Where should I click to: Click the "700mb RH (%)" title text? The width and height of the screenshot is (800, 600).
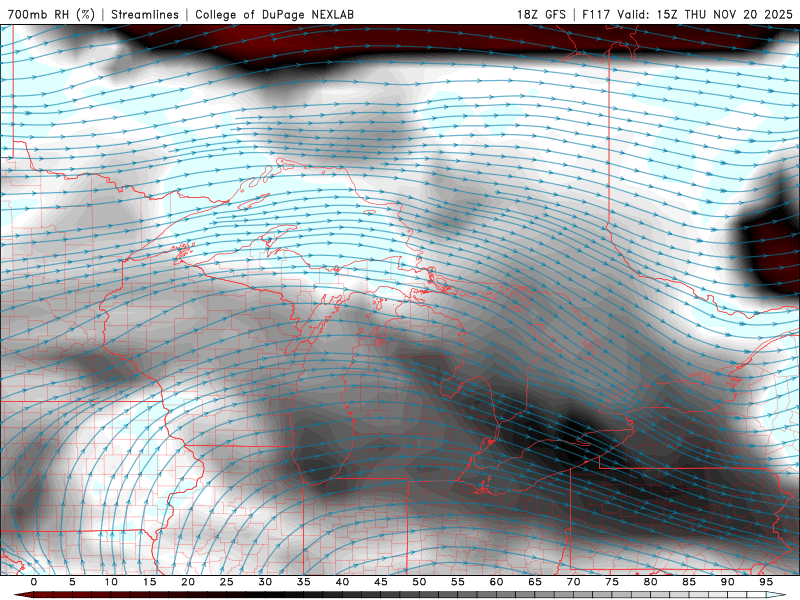click(x=51, y=14)
